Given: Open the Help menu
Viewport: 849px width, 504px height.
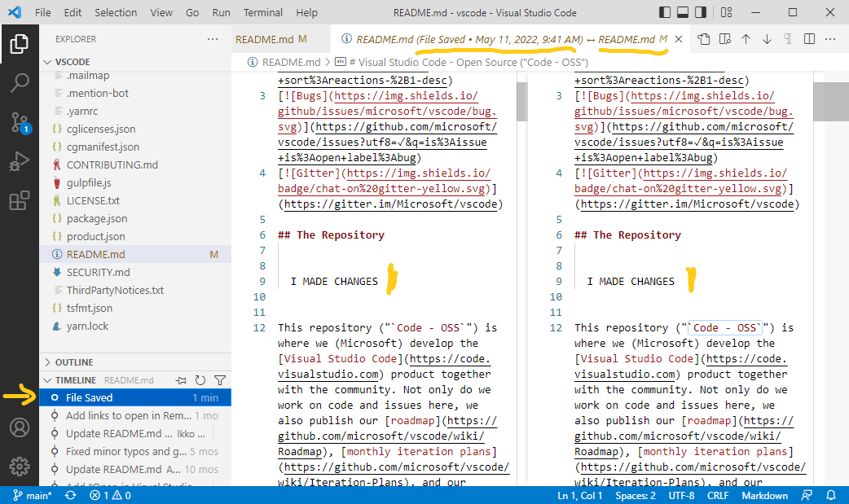Looking at the screenshot, I should coord(306,12).
